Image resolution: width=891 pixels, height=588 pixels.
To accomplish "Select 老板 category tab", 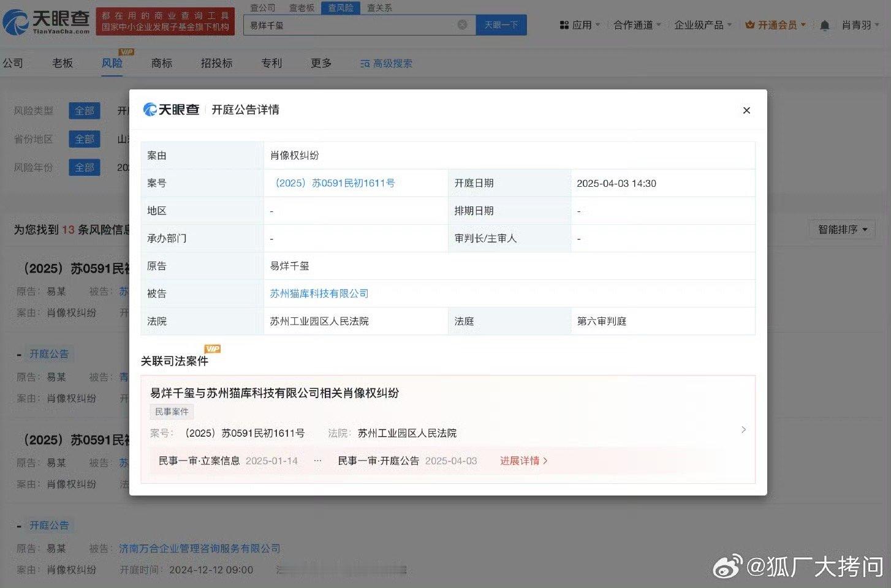I will (x=63, y=63).
